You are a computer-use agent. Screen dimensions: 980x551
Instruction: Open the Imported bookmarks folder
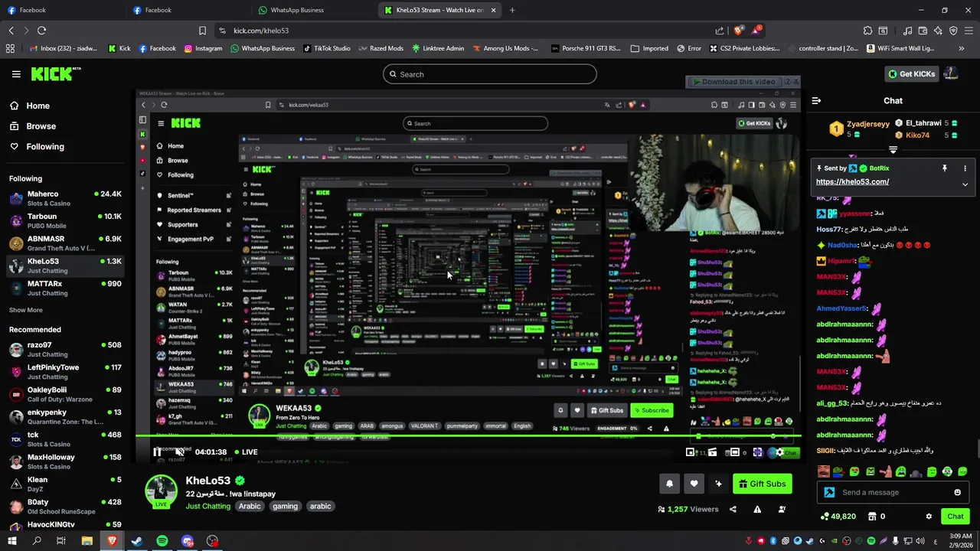coord(649,48)
